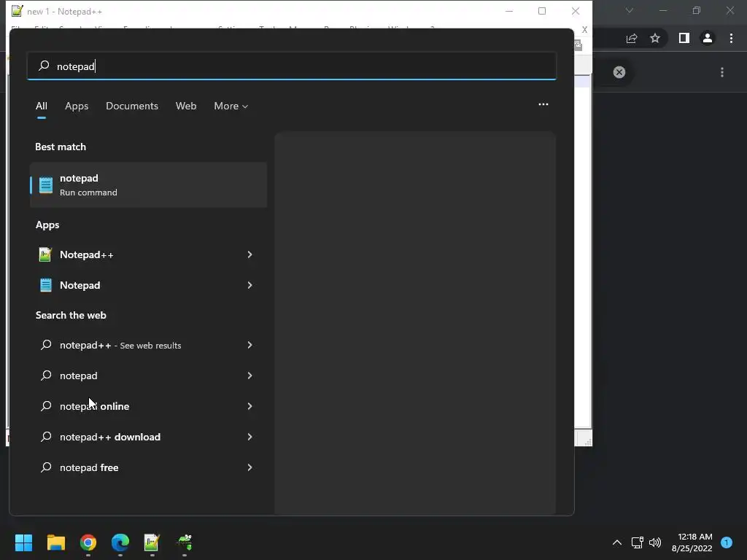Open the search options ellipsis menu
Image resolution: width=747 pixels, height=560 pixels.
(543, 104)
